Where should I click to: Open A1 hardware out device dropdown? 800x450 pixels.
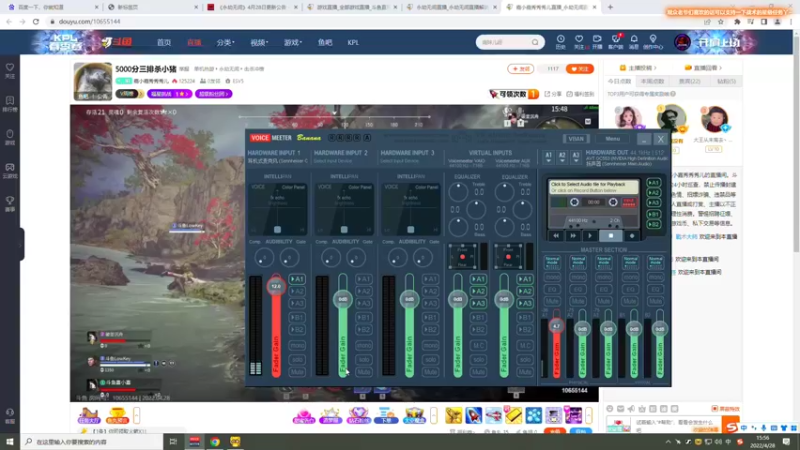coord(548,157)
